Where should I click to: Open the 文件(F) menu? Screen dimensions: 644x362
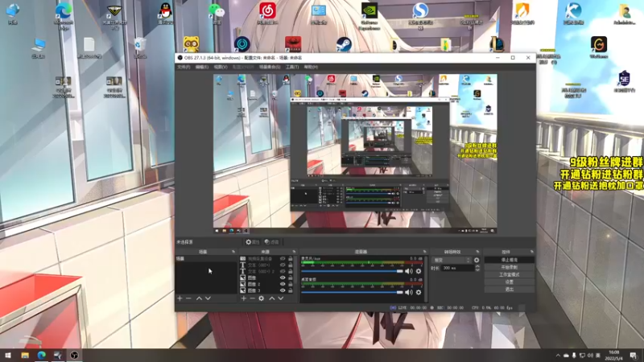[184, 67]
